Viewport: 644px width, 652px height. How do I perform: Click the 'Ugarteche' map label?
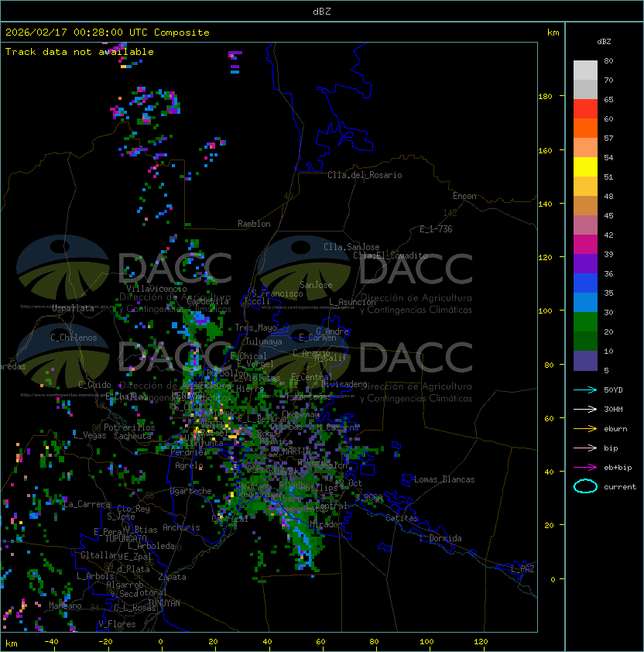click(x=191, y=491)
